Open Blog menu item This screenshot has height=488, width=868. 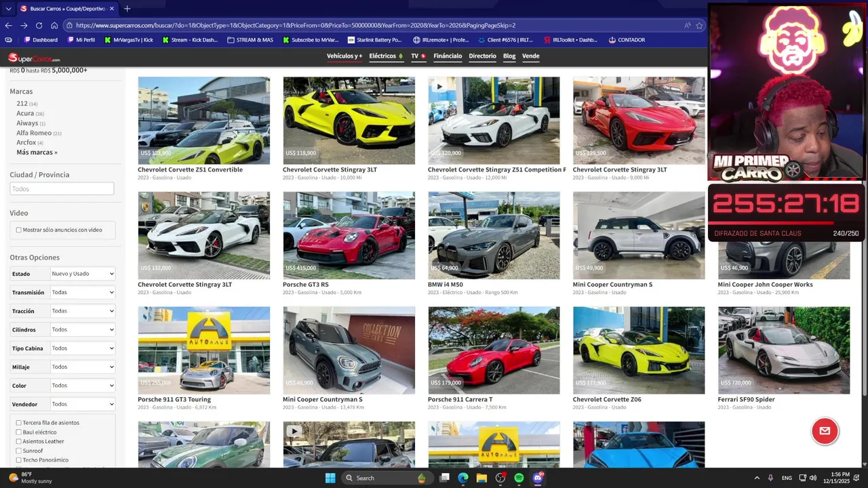[509, 56]
